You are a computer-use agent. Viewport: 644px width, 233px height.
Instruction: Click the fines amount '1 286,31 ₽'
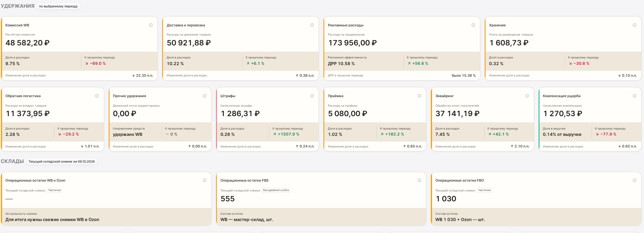tap(240, 114)
